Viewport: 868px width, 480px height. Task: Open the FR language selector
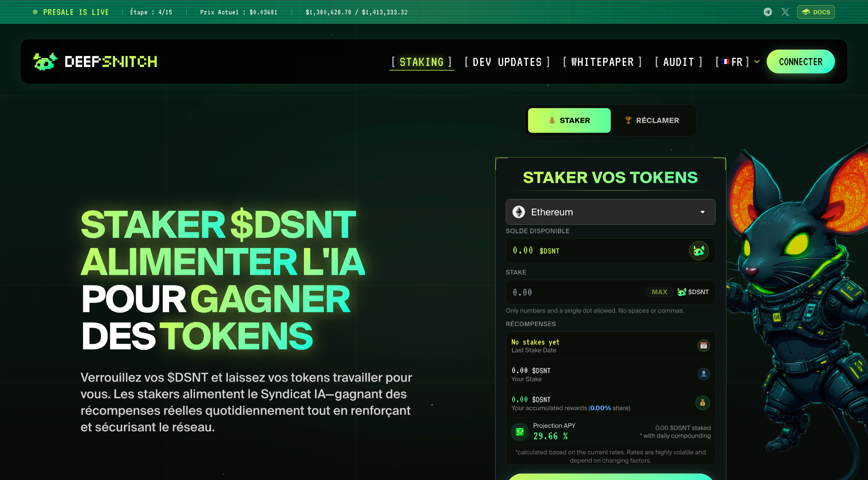coord(732,62)
